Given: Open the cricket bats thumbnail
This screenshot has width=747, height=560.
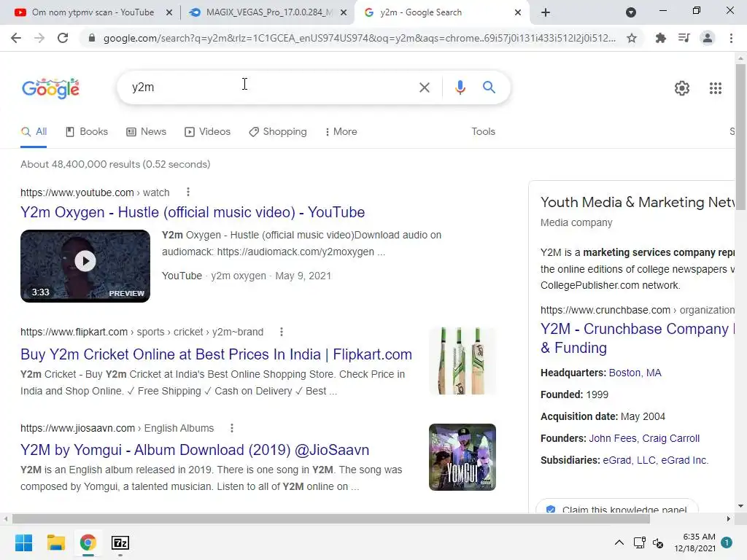Looking at the screenshot, I should (x=462, y=361).
